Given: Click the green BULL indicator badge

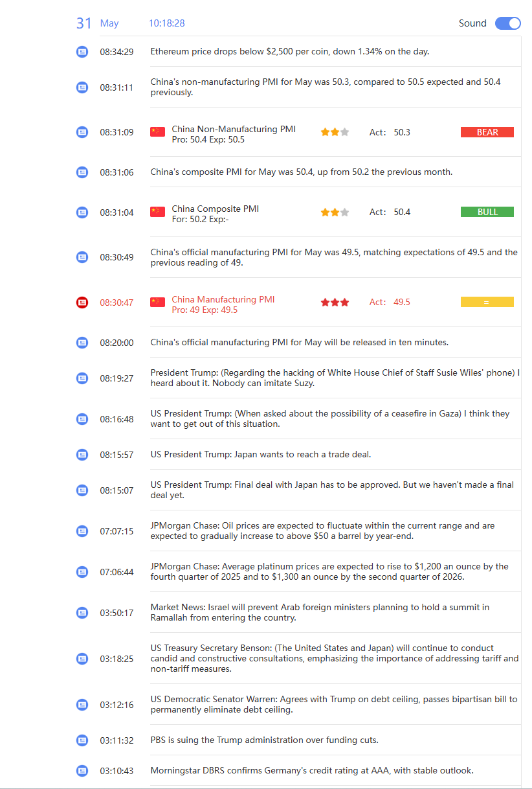Looking at the screenshot, I should [487, 212].
